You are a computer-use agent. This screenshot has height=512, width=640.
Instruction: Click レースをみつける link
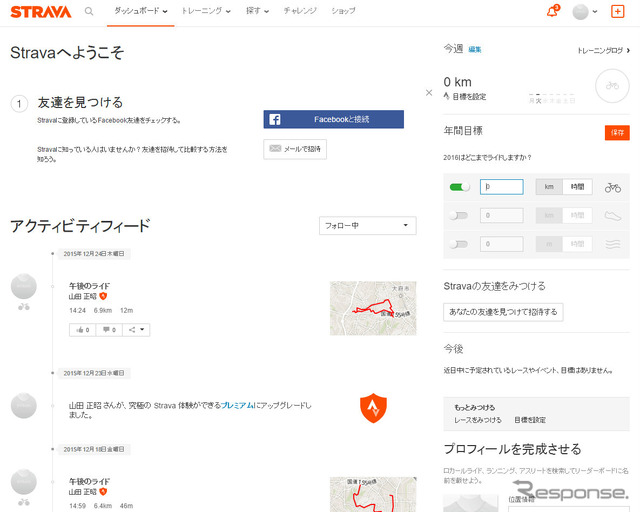(478, 420)
